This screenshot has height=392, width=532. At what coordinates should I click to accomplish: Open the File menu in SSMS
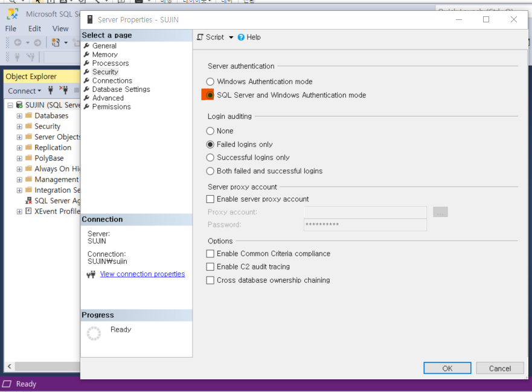(10, 29)
